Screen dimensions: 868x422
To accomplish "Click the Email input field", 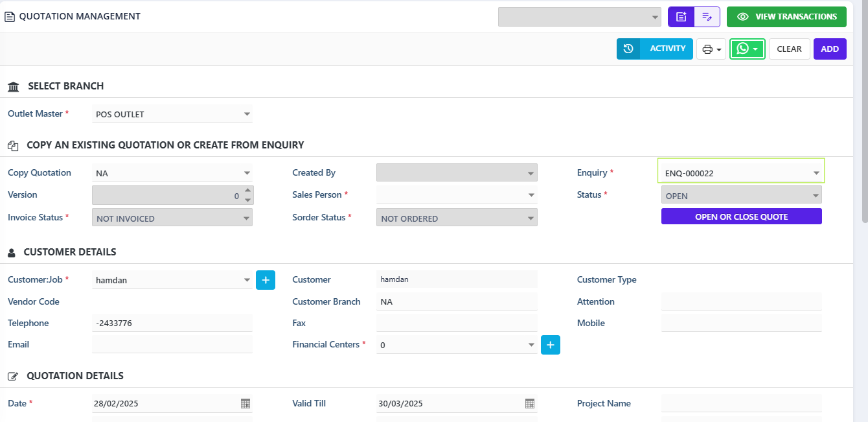I will coord(172,344).
